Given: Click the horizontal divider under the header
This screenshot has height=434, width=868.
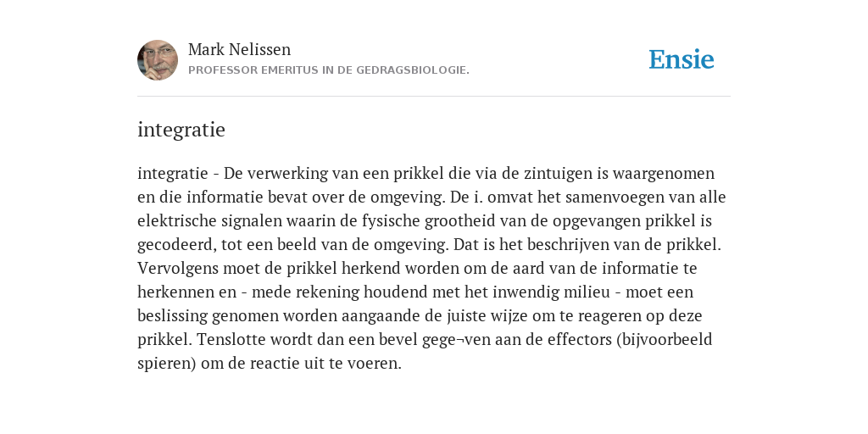Looking at the screenshot, I should tap(434, 97).
